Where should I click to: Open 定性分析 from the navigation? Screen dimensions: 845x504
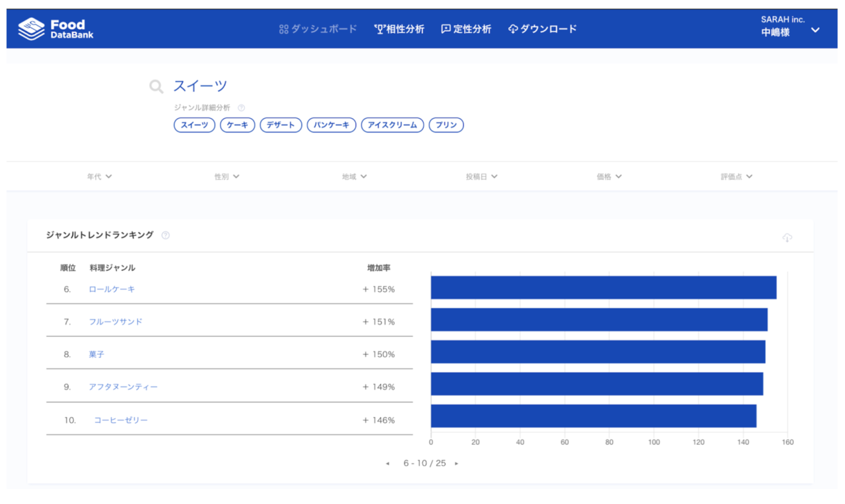466,29
